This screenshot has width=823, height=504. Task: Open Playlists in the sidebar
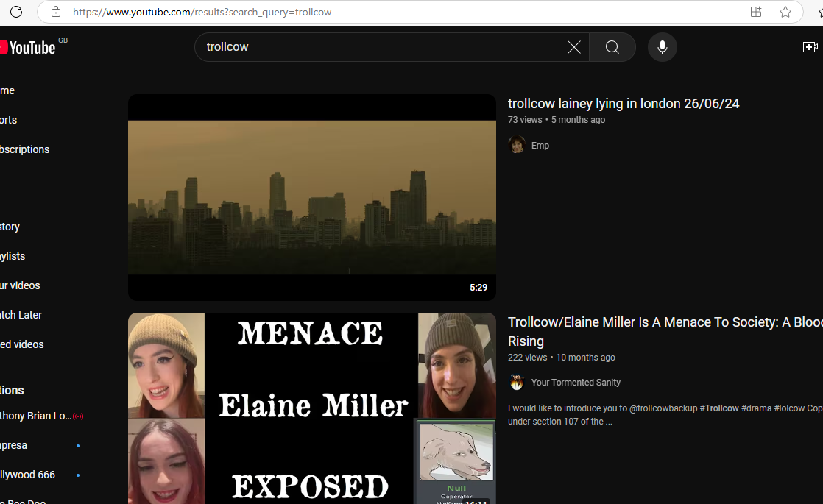[13, 256]
